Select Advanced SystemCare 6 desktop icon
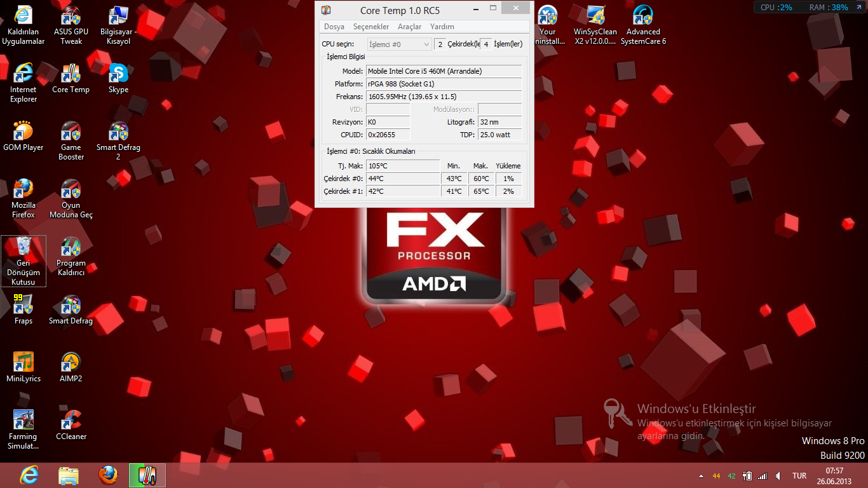This screenshot has height=488, width=868. 643,25
